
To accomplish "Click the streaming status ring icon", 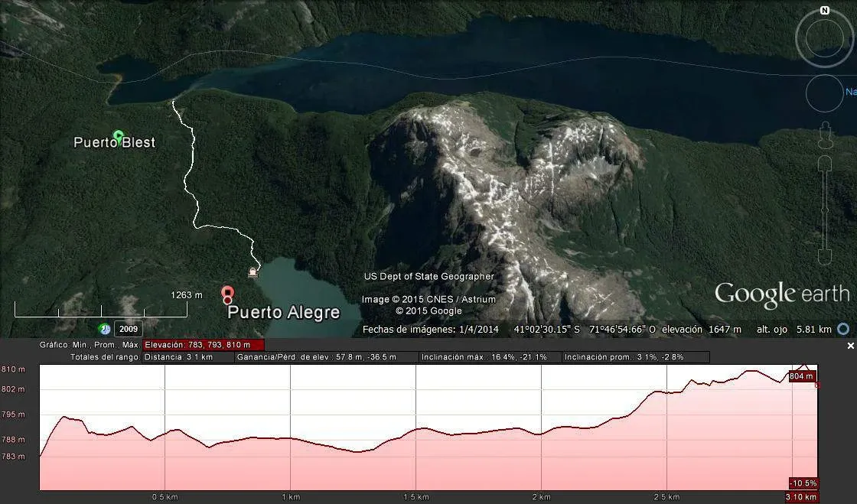I will pyautogui.click(x=843, y=330).
